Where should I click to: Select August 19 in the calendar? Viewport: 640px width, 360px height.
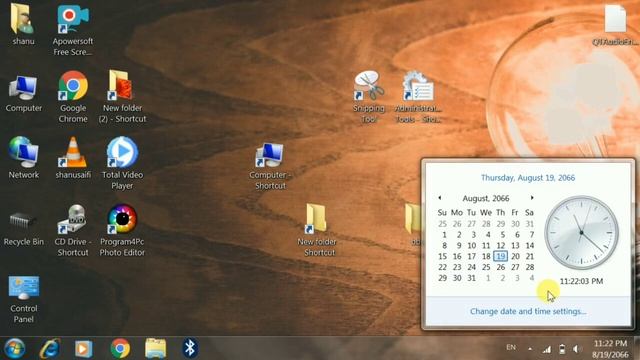[500, 256]
